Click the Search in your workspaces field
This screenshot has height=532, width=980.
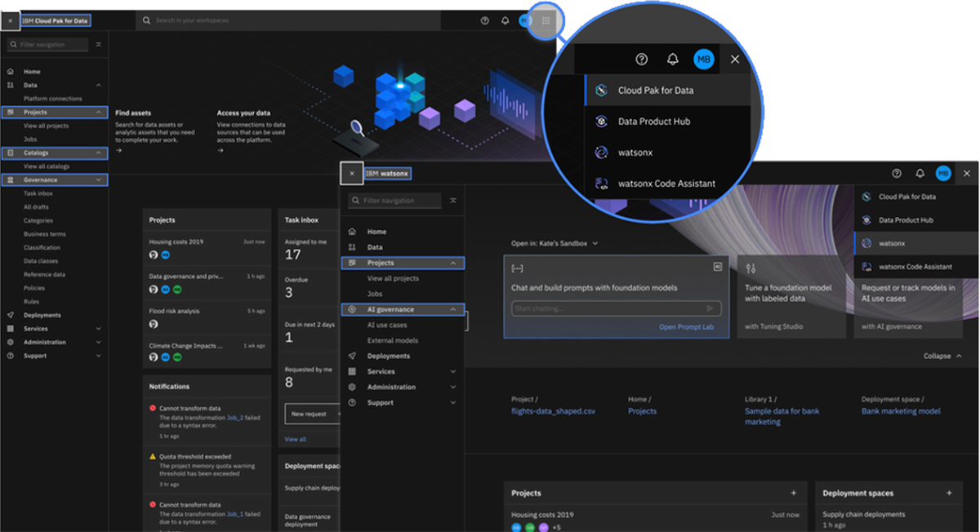coord(286,20)
